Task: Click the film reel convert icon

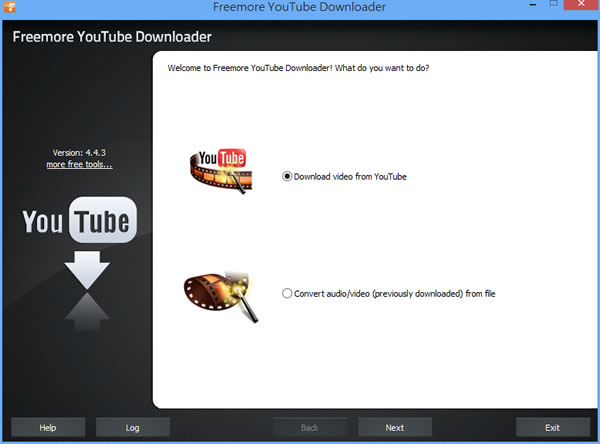Action: (x=217, y=293)
